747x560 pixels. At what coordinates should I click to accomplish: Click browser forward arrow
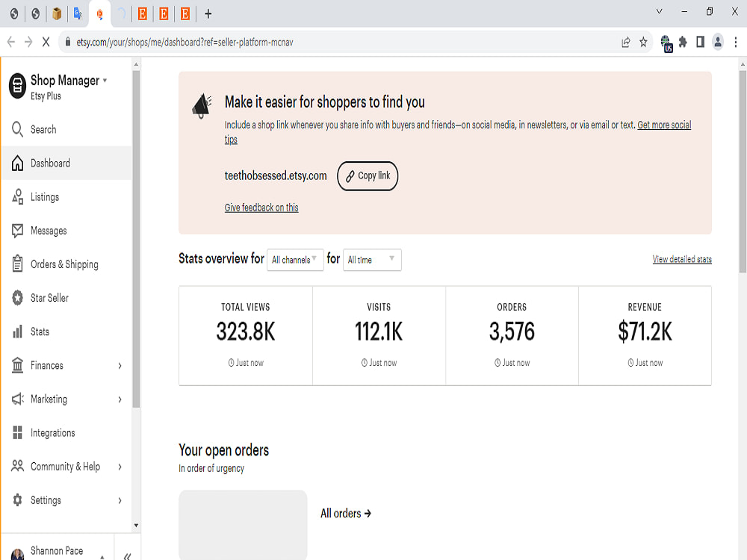pyautogui.click(x=28, y=42)
